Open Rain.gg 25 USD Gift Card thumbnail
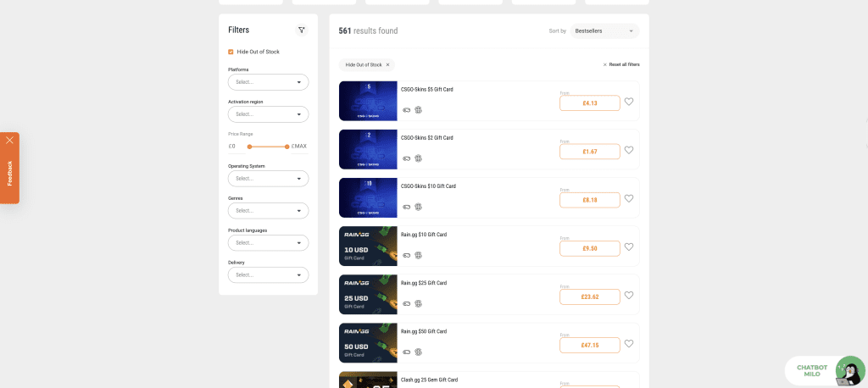This screenshot has height=388, width=868. coord(368,295)
